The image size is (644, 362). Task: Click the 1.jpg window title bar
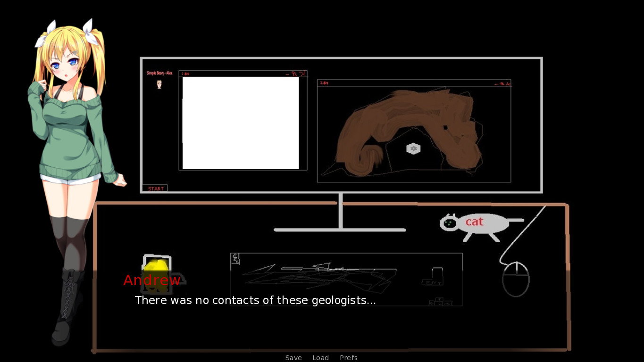click(x=236, y=74)
